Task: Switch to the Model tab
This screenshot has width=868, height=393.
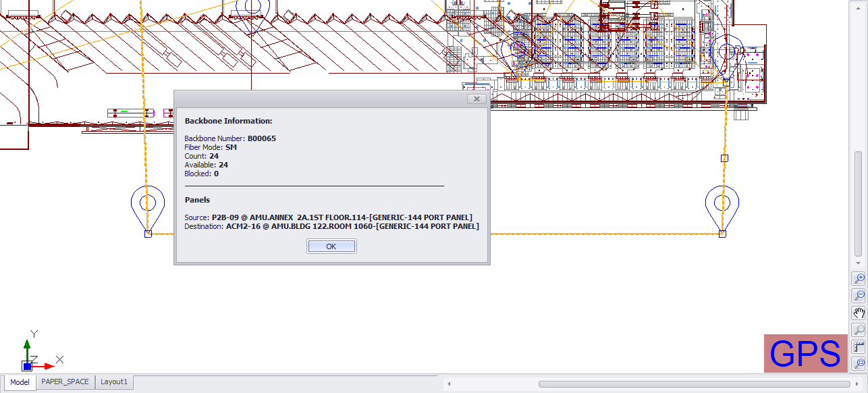Action: (20, 382)
